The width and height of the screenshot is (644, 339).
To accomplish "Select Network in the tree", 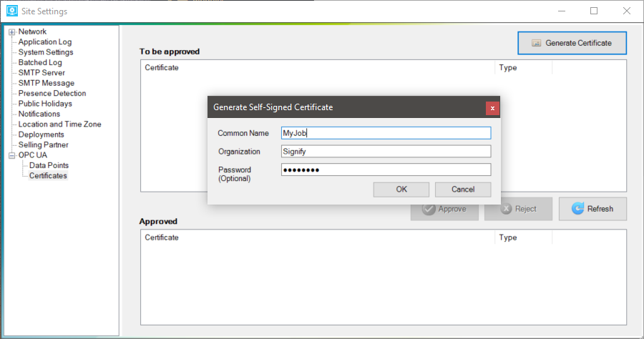I will (x=32, y=31).
